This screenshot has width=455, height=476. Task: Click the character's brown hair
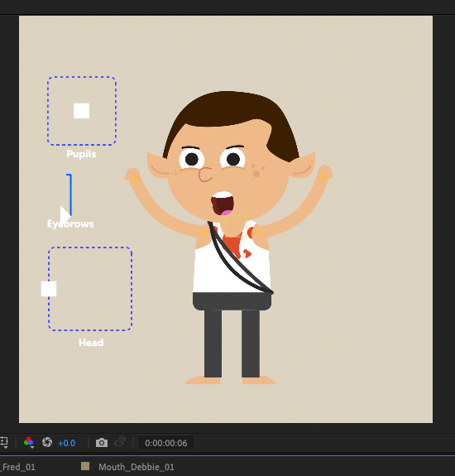coord(231,108)
